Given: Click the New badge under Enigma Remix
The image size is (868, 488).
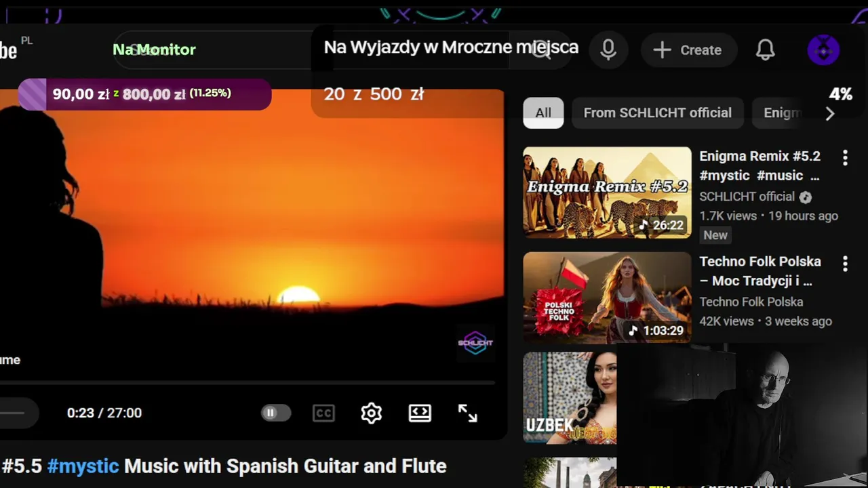Looking at the screenshot, I should 715,235.
